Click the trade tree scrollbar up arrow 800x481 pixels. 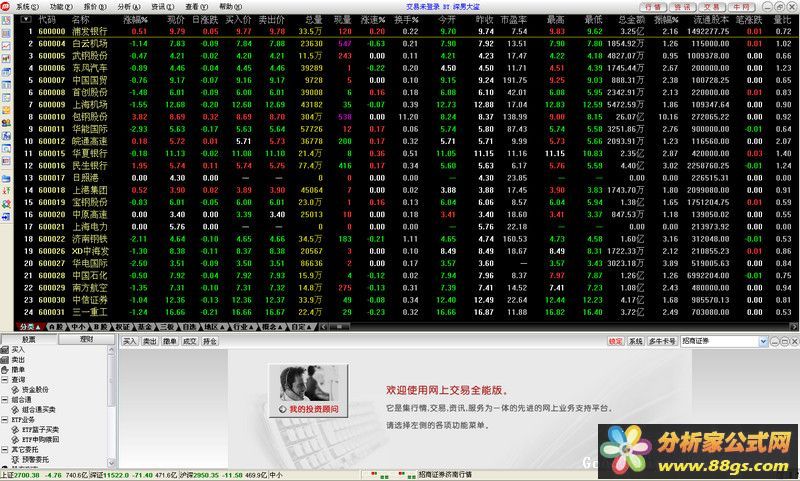(x=111, y=350)
